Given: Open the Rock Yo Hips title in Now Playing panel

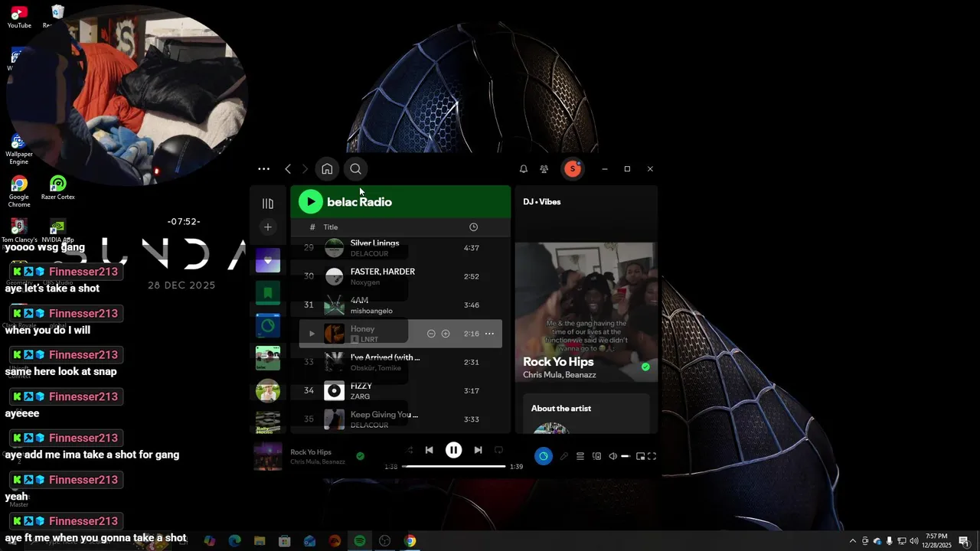Looking at the screenshot, I should [x=558, y=362].
